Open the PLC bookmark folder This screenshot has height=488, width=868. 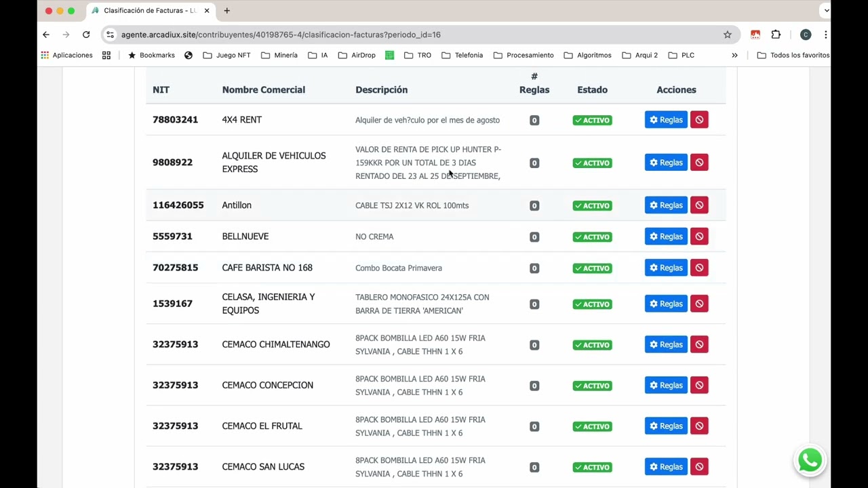[682, 55]
